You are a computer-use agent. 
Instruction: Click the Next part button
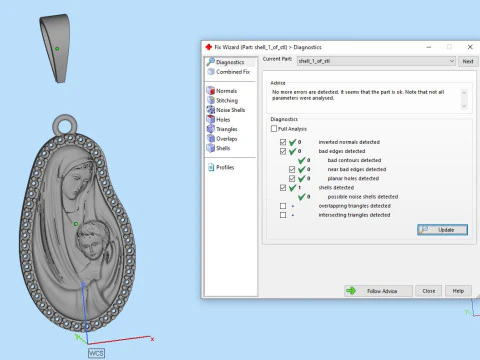468,61
